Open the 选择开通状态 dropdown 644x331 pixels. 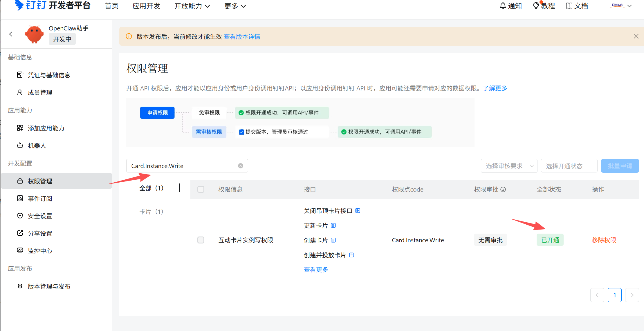click(569, 166)
